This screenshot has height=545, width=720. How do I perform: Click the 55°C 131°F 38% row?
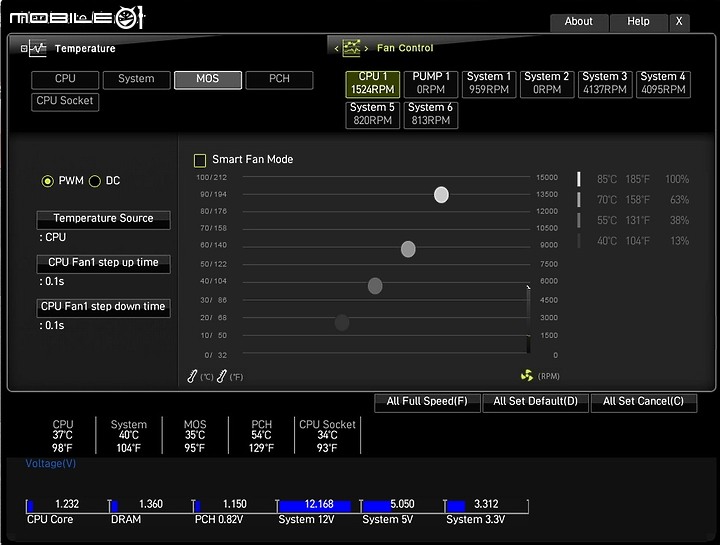tap(634, 220)
